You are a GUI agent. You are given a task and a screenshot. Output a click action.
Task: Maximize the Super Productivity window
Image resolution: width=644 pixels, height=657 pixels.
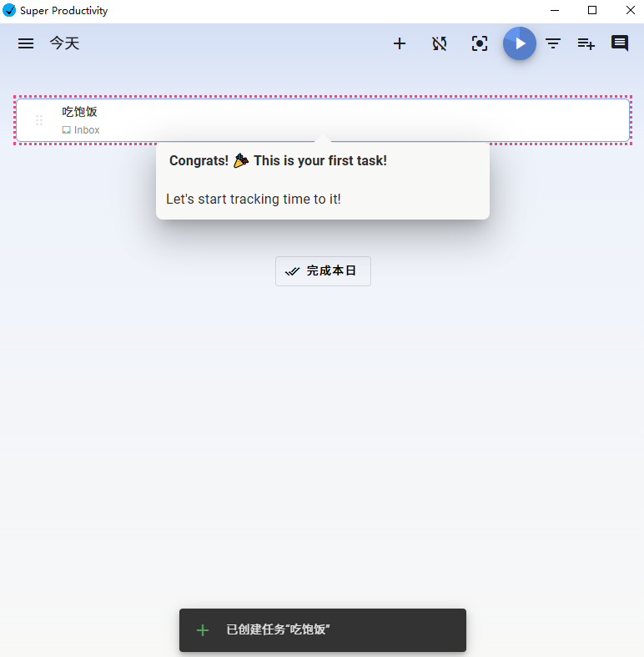point(592,10)
